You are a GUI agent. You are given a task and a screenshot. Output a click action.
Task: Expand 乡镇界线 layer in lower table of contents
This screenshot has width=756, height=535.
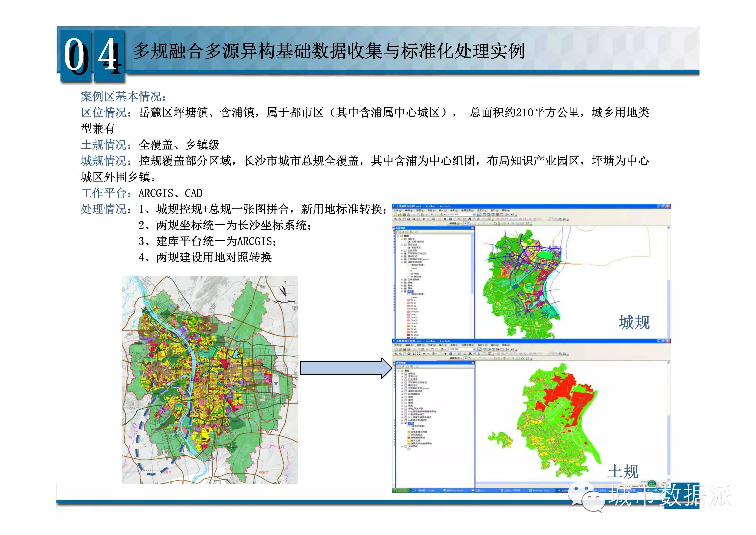click(x=402, y=446)
